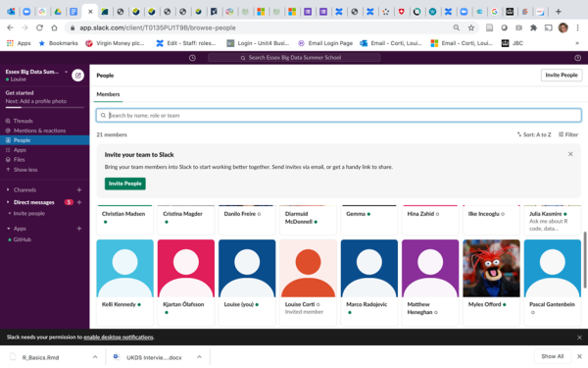Close the invite your team banner
Image resolution: width=588 pixels, height=368 pixels.
coord(570,154)
